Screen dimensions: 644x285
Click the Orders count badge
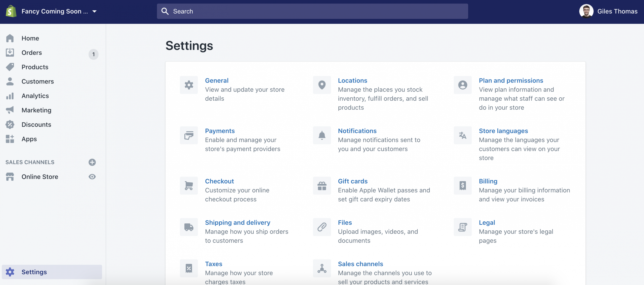93,54
